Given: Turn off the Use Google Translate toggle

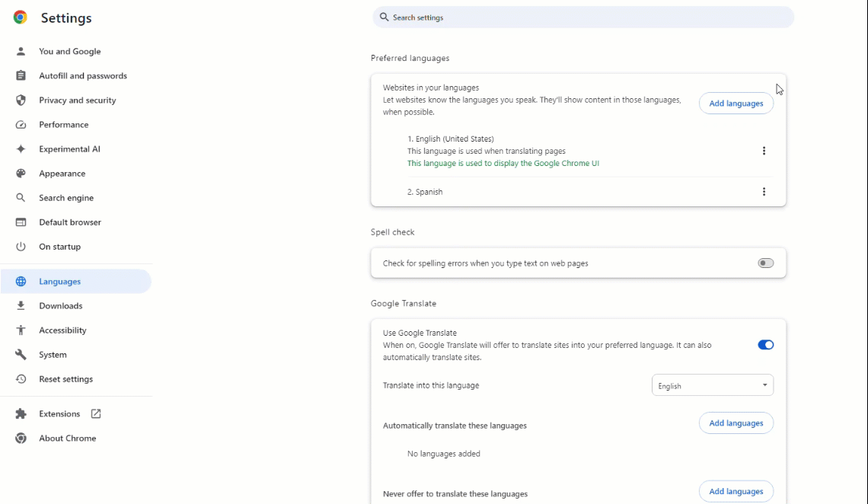Looking at the screenshot, I should pyautogui.click(x=765, y=345).
